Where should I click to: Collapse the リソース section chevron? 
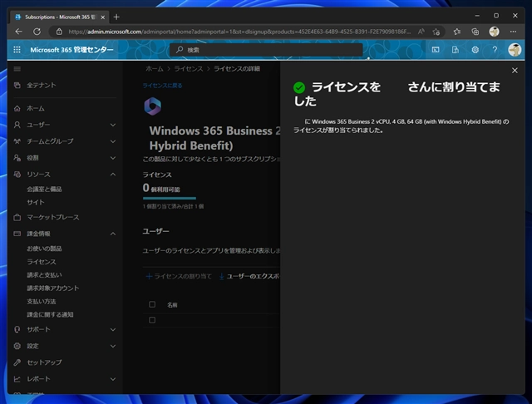pyautogui.click(x=113, y=175)
